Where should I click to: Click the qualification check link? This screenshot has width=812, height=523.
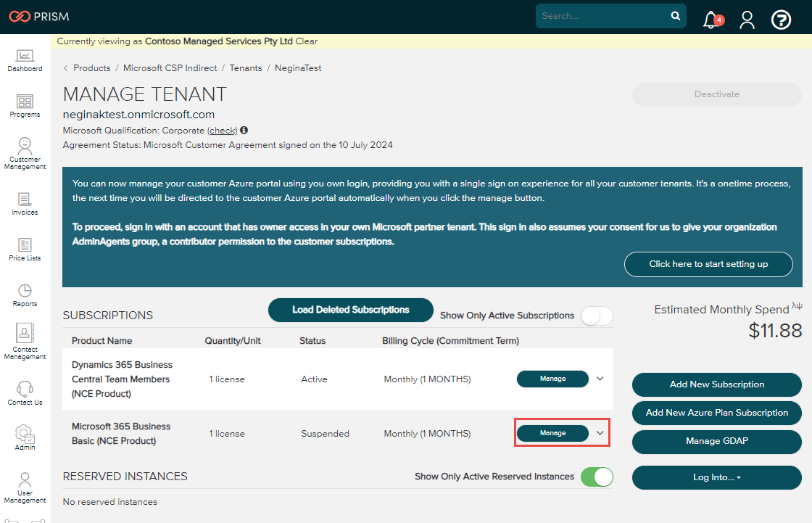(222, 131)
